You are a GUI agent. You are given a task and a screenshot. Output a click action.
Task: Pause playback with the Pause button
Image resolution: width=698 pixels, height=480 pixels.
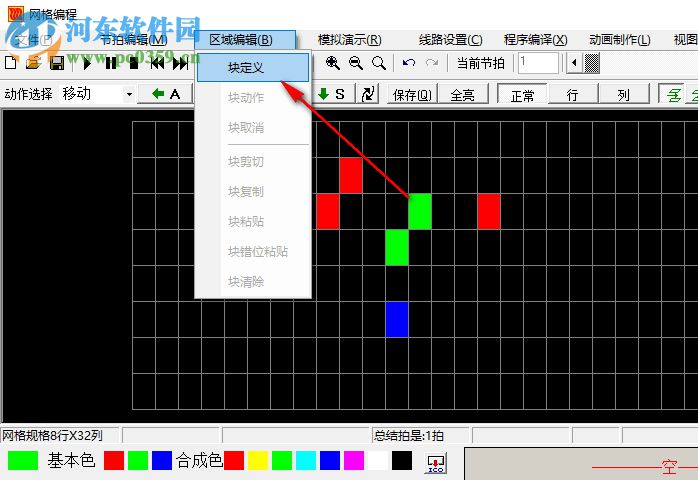click(111, 63)
